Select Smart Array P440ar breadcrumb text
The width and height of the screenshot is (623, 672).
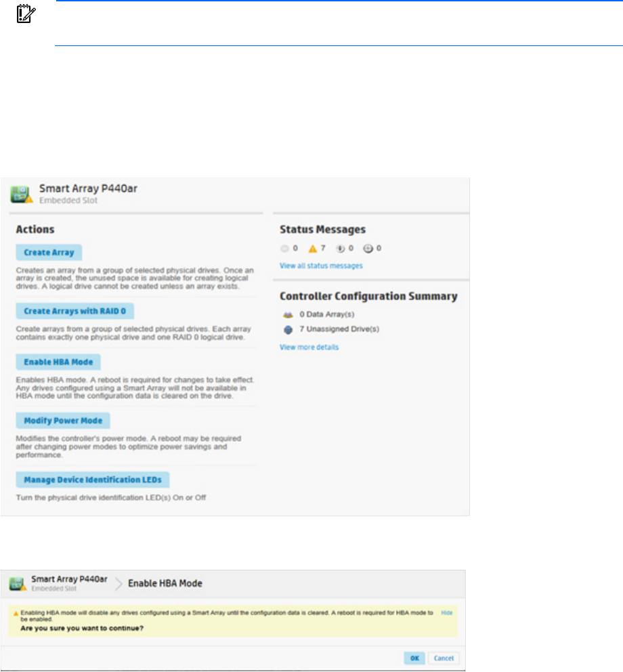(70, 579)
